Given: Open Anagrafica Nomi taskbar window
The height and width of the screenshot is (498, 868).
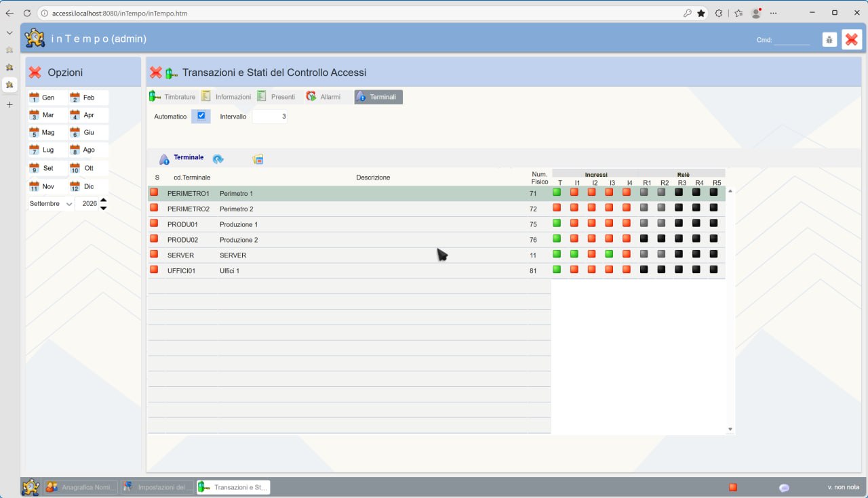Looking at the screenshot, I should point(81,487).
